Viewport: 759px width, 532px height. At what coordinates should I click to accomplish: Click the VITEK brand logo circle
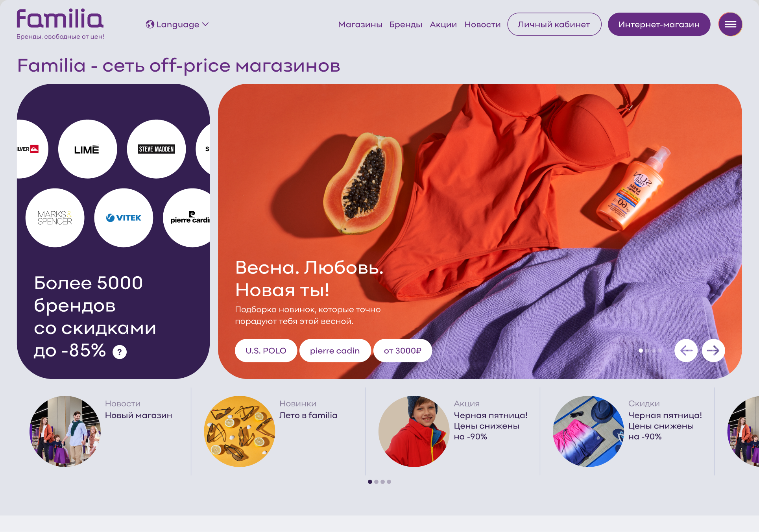124,218
